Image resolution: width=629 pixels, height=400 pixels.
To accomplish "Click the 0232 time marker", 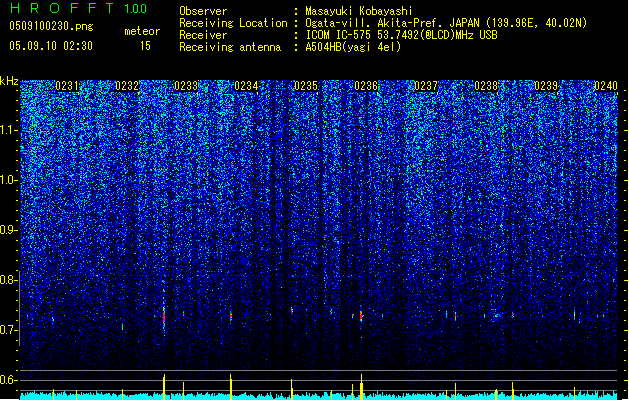I will 127,86.
